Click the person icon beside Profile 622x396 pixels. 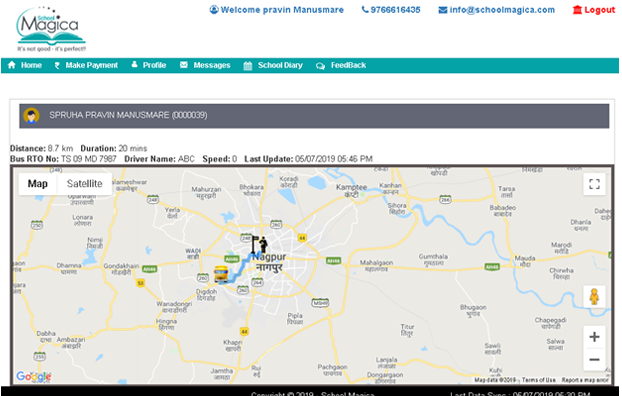[134, 64]
